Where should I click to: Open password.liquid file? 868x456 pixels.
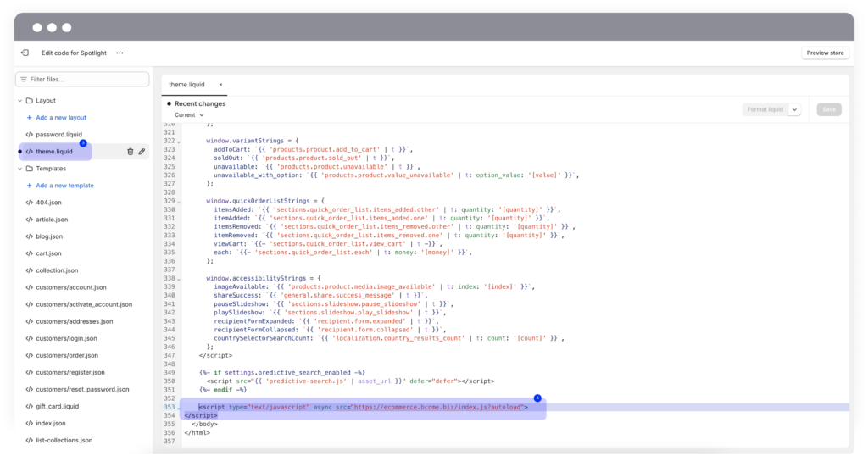tap(58, 135)
